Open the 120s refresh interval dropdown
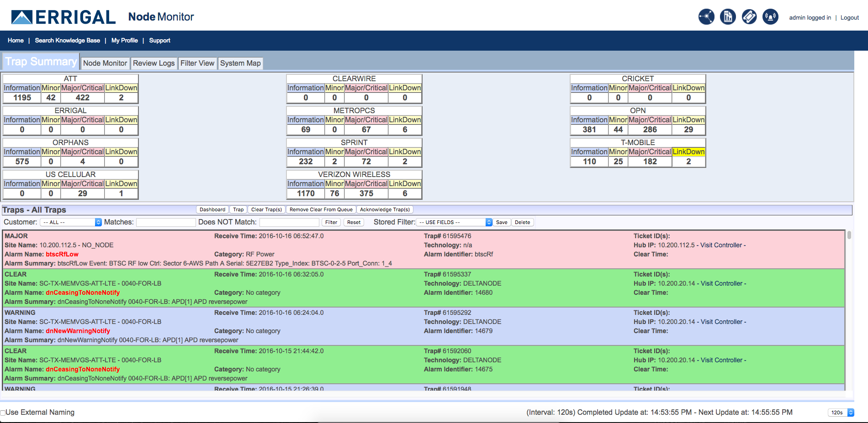The height and width of the screenshot is (423, 868). pos(841,413)
